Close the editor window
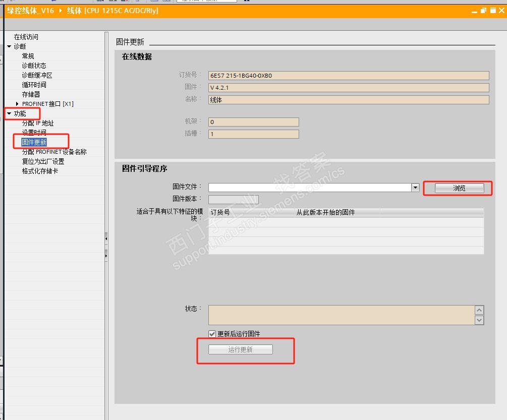Screen dimensions: 507x420 [x=502, y=11]
